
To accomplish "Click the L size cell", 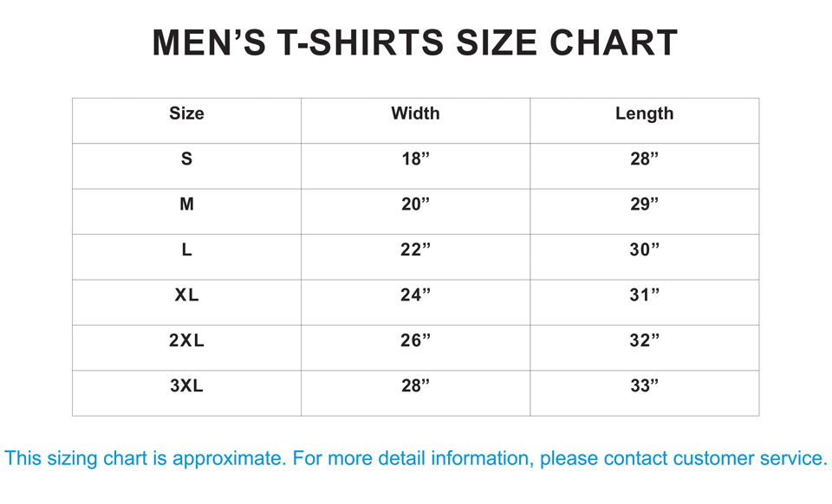I will point(186,250).
